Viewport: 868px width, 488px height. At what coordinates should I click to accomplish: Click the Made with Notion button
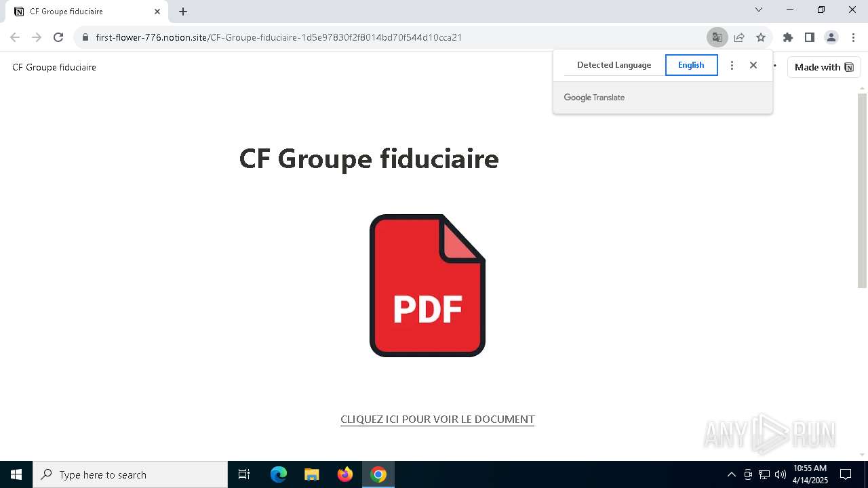click(x=824, y=67)
